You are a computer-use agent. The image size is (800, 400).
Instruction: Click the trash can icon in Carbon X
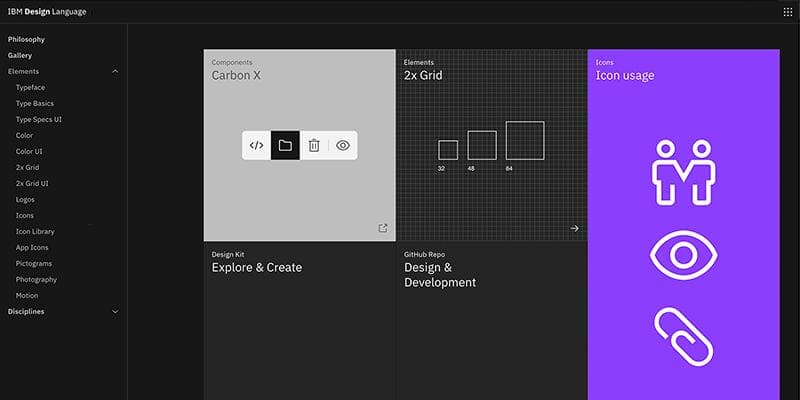pyautogui.click(x=314, y=145)
